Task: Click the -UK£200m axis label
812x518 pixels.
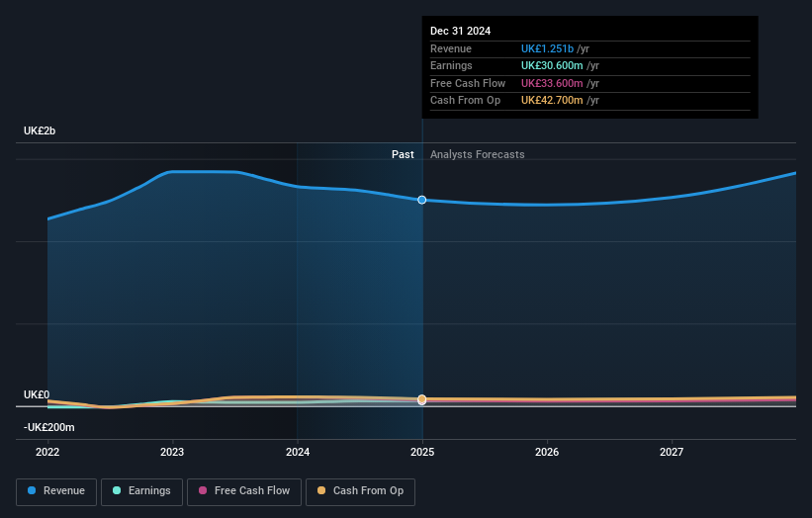Action: pyautogui.click(x=49, y=427)
